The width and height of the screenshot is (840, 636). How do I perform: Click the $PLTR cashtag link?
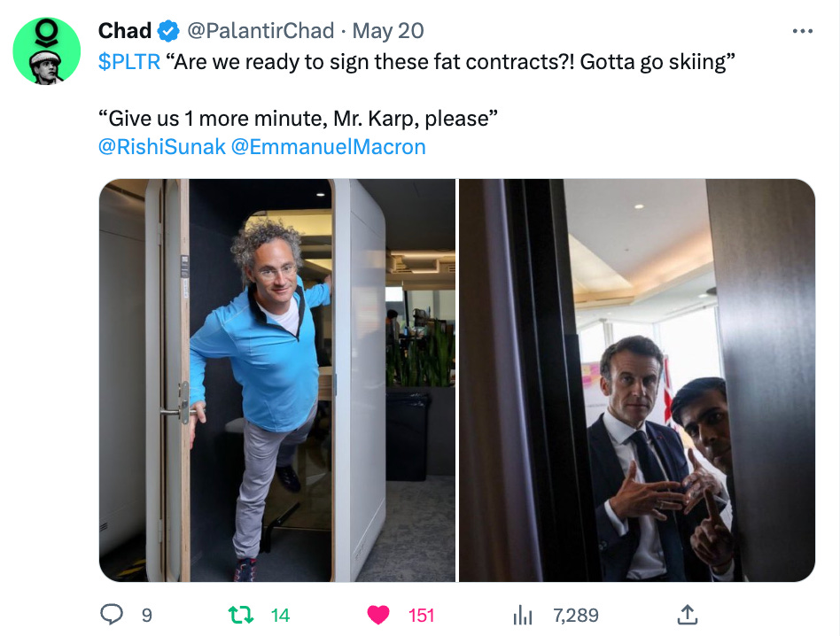[x=129, y=62]
